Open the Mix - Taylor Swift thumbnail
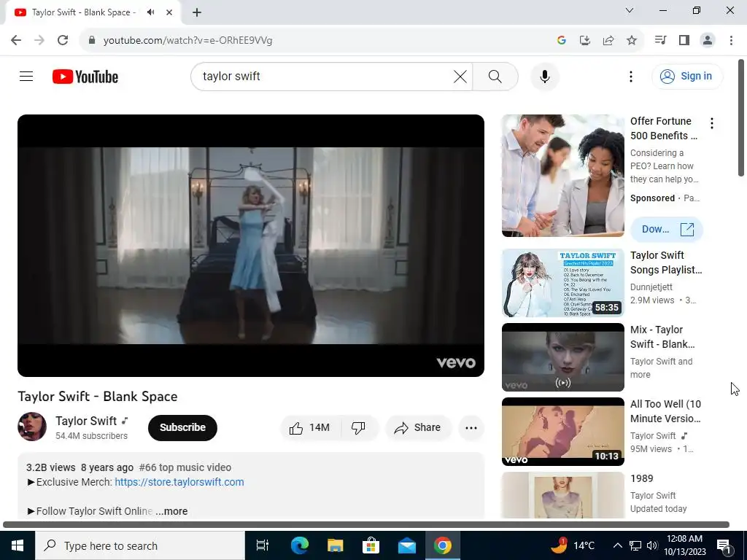 point(562,357)
